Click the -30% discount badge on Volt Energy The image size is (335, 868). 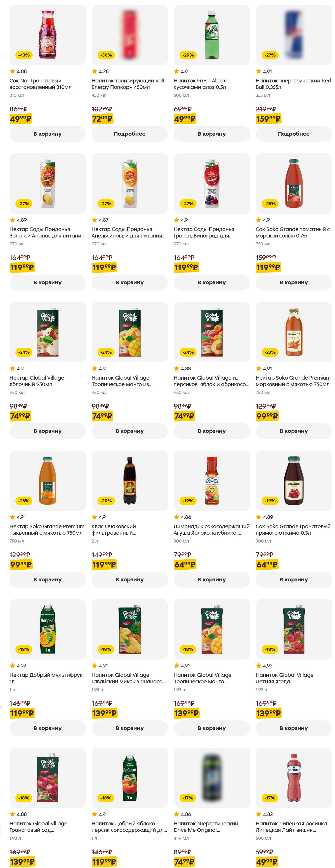click(x=106, y=55)
